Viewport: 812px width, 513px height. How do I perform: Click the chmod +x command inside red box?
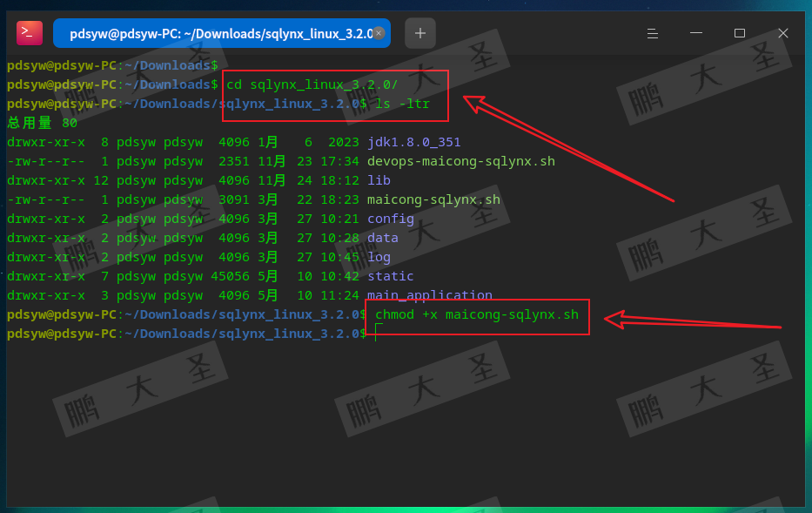(476, 314)
